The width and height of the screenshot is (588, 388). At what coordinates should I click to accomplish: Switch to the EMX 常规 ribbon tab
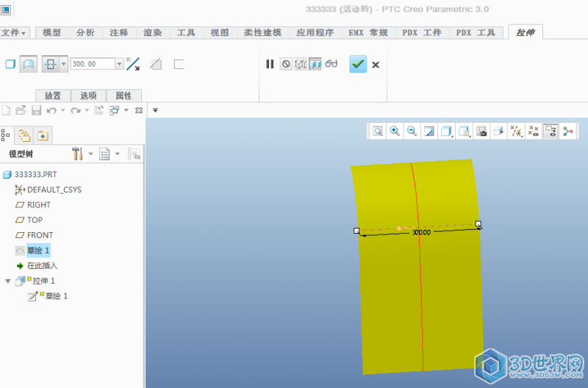368,32
